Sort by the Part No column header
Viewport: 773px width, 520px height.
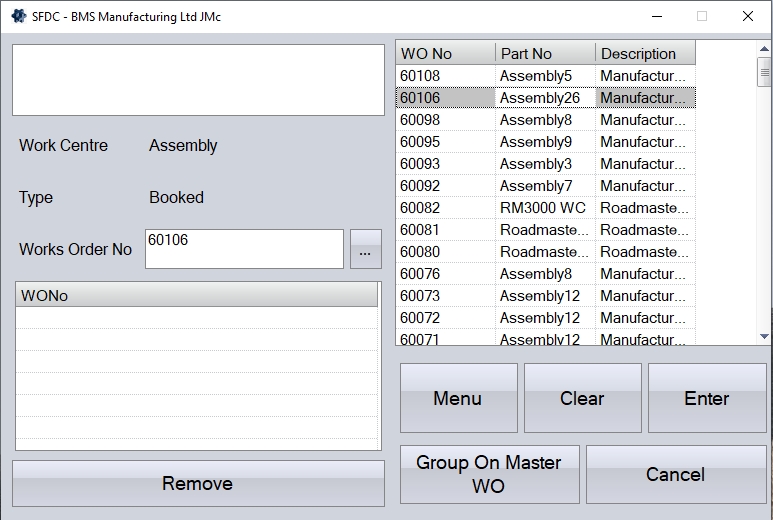545,54
